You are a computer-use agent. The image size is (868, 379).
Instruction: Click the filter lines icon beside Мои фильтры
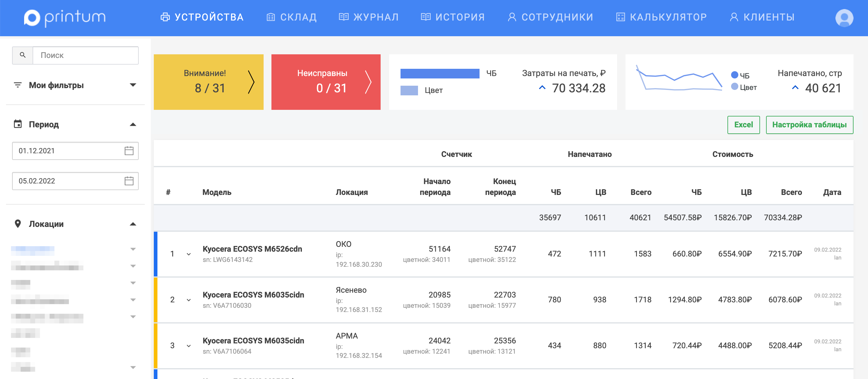(x=17, y=85)
